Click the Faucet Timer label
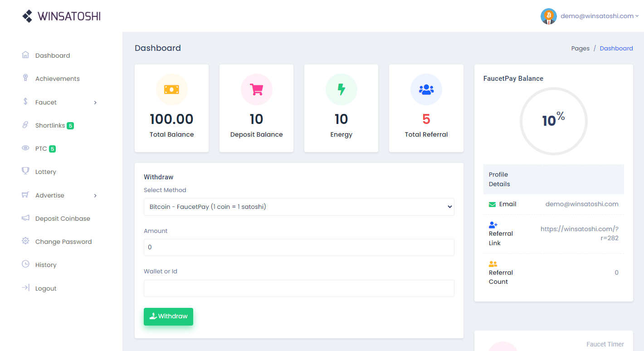Viewport: 644px width, 351px height. [605, 344]
